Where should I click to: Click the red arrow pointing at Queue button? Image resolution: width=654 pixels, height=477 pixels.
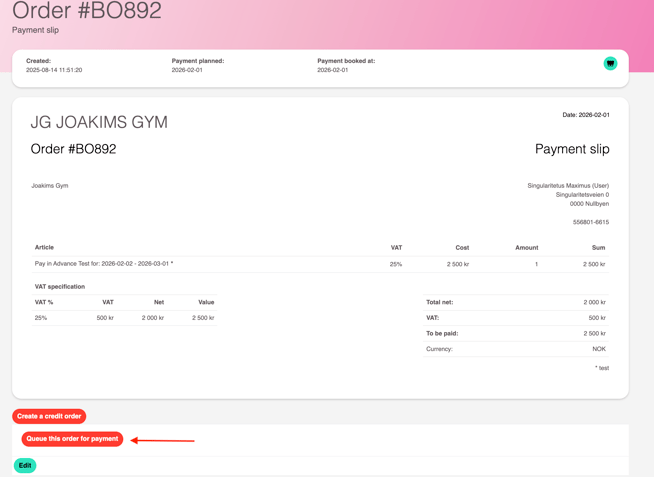click(162, 440)
